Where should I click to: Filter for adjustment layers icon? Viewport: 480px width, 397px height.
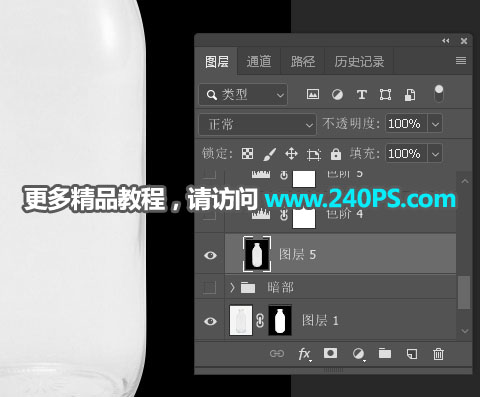coord(337,95)
